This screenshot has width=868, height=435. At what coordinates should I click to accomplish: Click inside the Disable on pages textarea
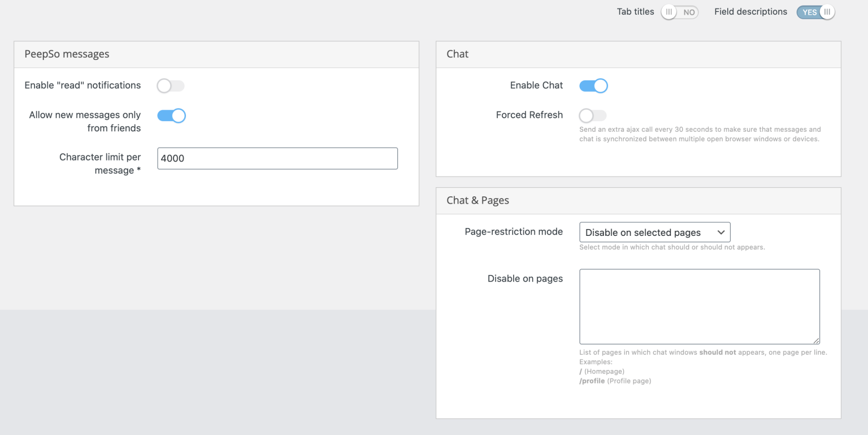(700, 306)
